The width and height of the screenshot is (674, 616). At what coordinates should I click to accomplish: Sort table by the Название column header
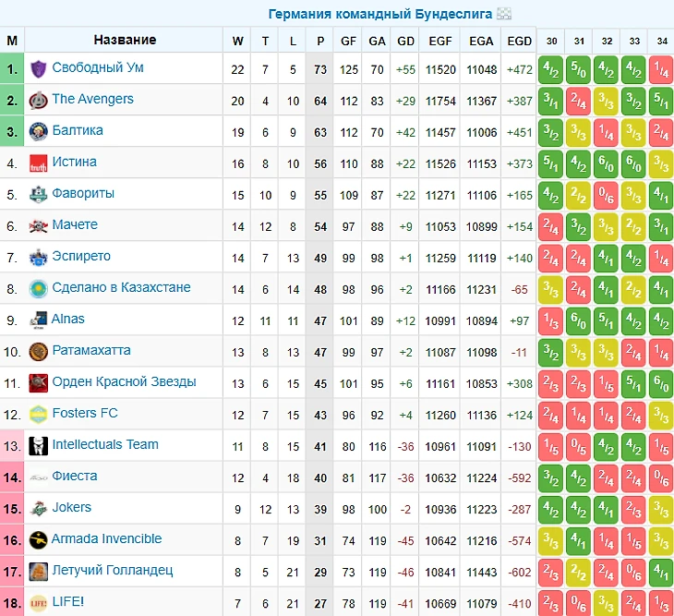click(x=125, y=40)
